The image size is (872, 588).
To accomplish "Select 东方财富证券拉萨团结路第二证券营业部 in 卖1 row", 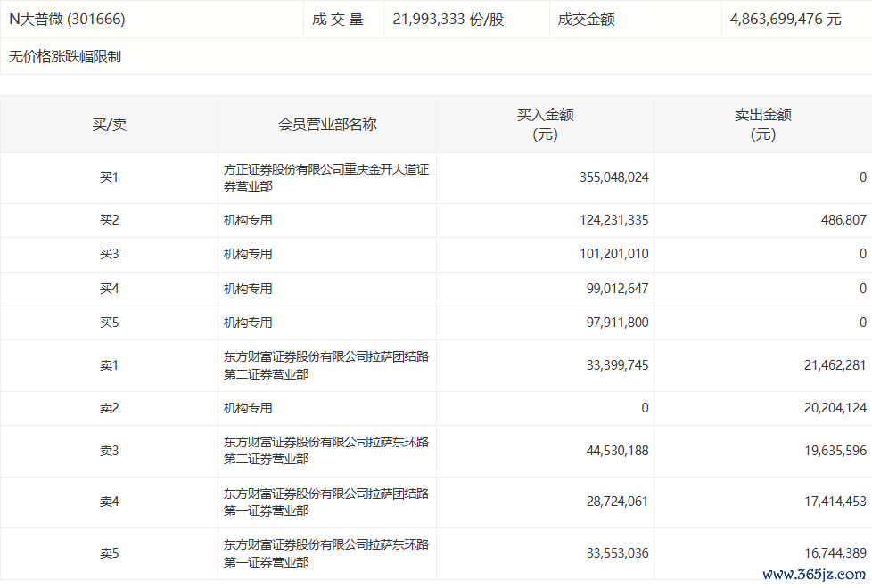I will 326,365.
